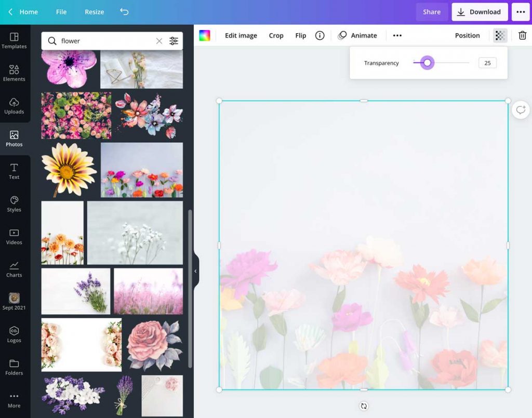Open the Resize menu

(94, 11)
